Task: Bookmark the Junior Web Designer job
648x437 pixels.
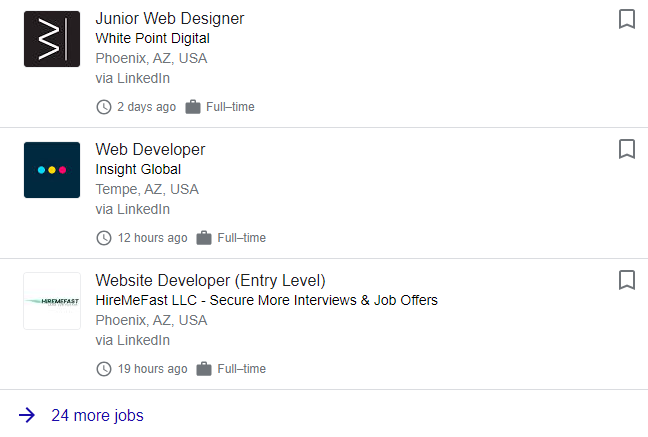Action: coord(627,19)
